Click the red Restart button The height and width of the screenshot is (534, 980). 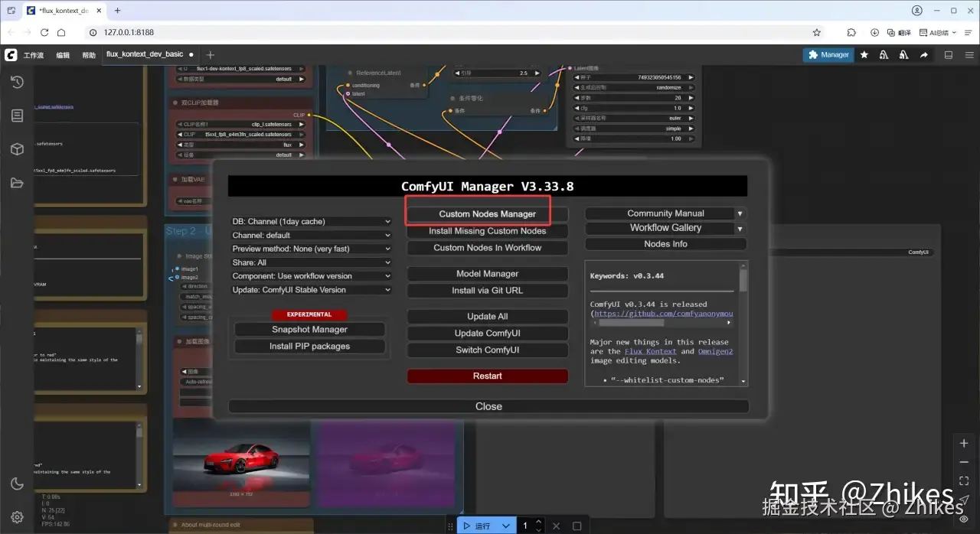[x=488, y=376]
